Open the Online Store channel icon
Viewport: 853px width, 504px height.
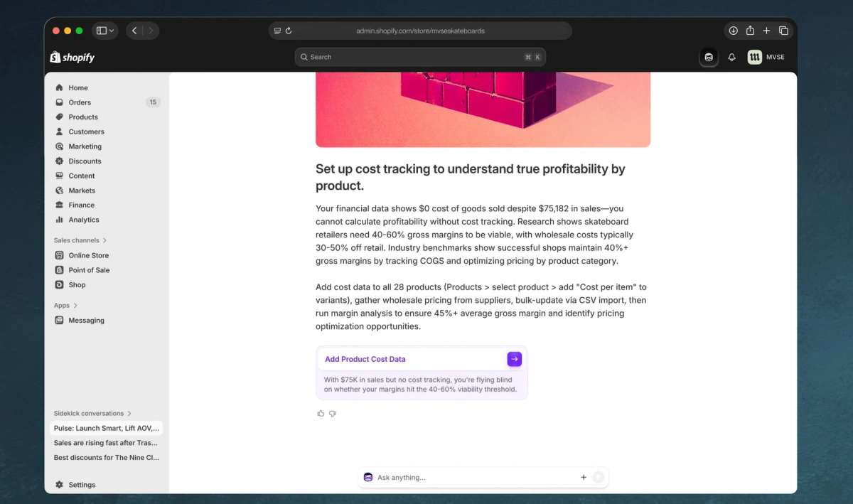[60, 255]
